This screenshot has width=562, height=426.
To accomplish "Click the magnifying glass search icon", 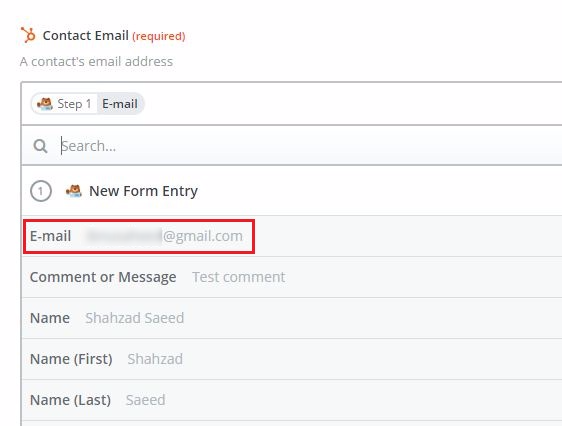I will point(40,146).
